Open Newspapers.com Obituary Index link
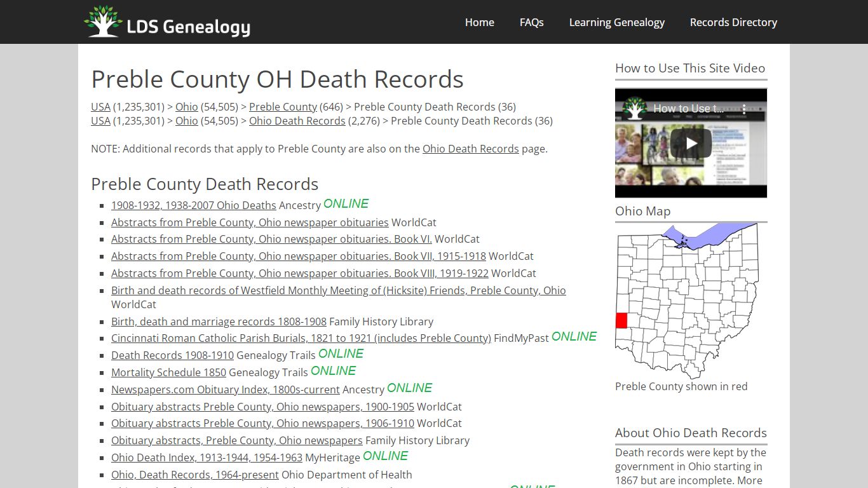868x488 pixels. pyautogui.click(x=225, y=390)
